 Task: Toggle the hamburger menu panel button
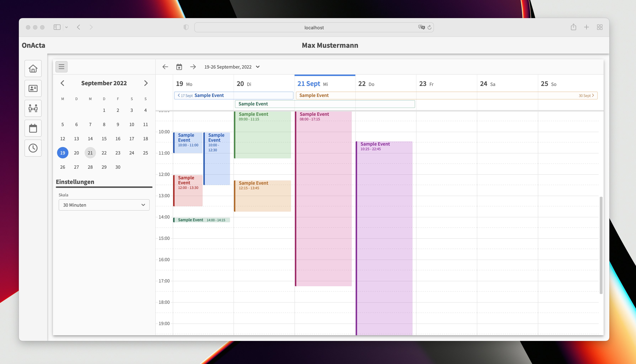(62, 67)
